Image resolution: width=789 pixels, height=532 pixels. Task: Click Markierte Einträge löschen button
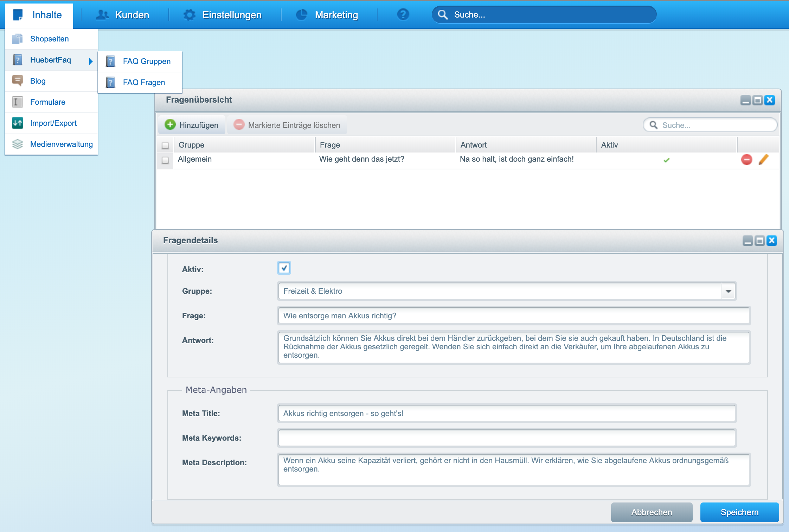click(287, 125)
